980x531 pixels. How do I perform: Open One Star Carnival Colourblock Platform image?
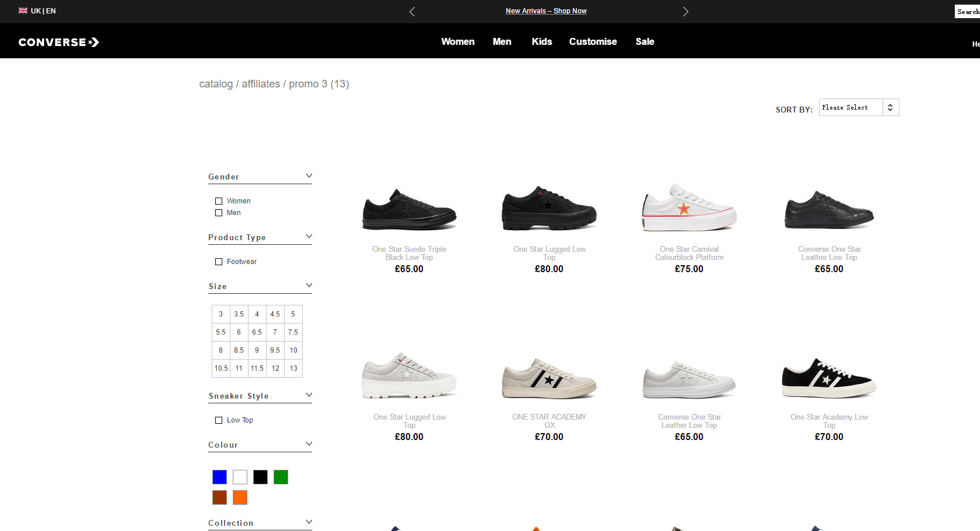689,208
